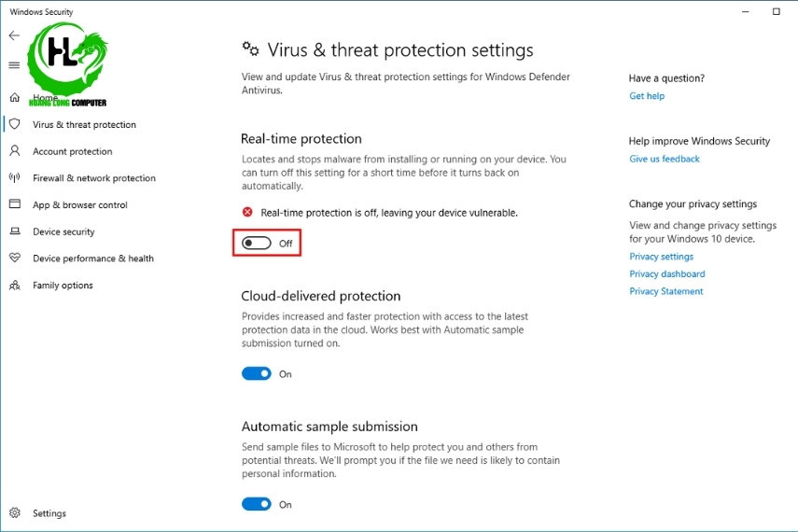
Task: Click the Give us feedback link
Action: click(665, 159)
